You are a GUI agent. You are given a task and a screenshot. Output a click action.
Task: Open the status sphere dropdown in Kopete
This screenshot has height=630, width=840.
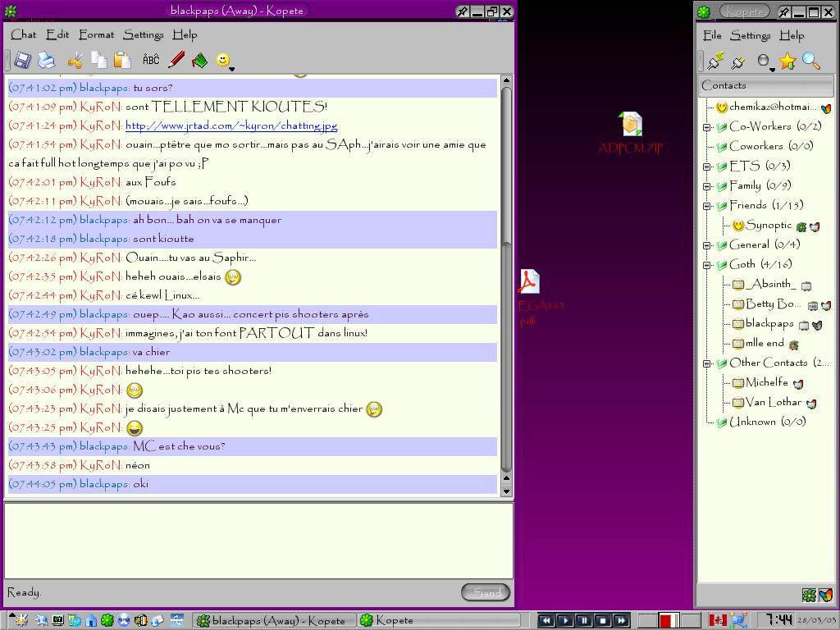point(765,62)
